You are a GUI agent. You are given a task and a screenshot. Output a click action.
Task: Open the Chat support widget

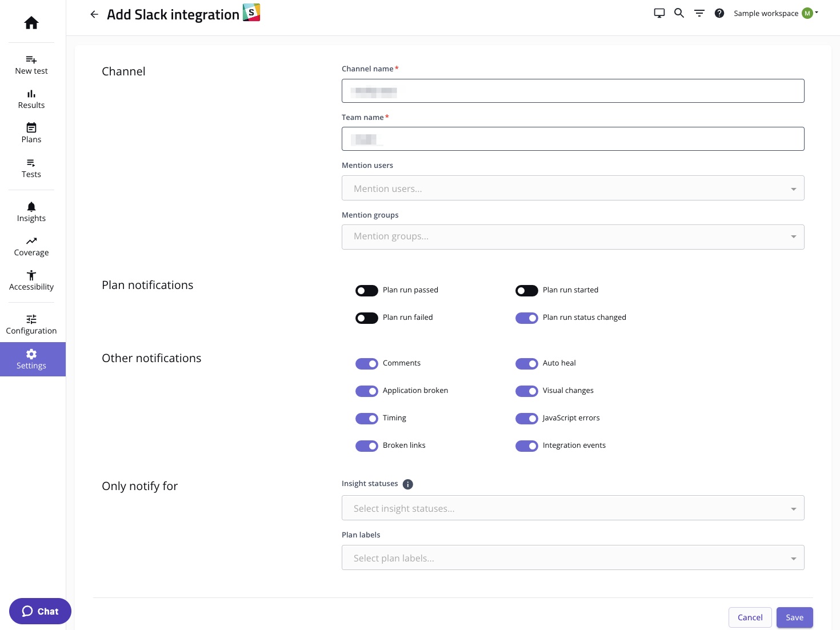(40, 611)
